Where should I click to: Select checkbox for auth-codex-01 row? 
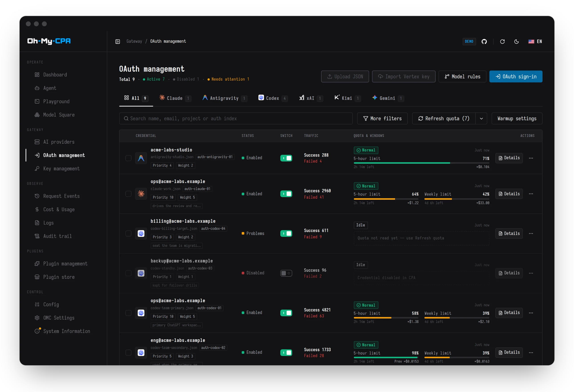coord(128,312)
